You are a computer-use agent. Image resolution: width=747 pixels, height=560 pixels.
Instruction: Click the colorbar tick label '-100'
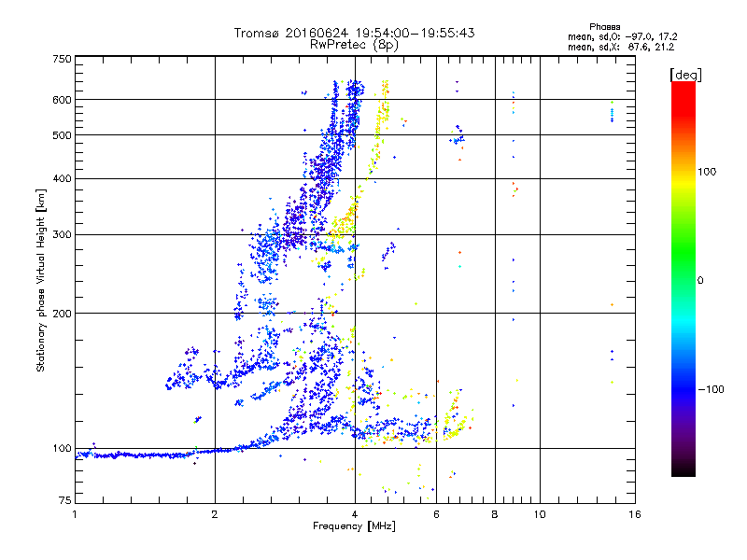711,389
